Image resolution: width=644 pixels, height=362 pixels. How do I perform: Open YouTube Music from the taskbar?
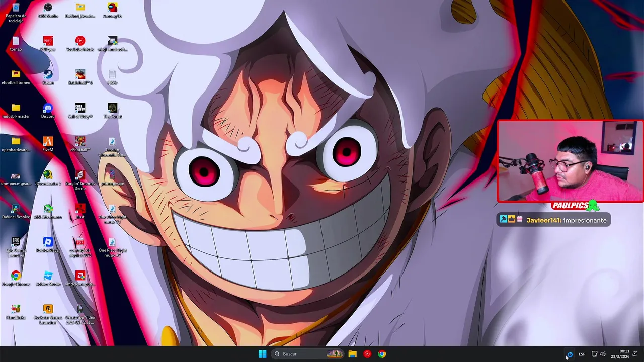(x=367, y=354)
